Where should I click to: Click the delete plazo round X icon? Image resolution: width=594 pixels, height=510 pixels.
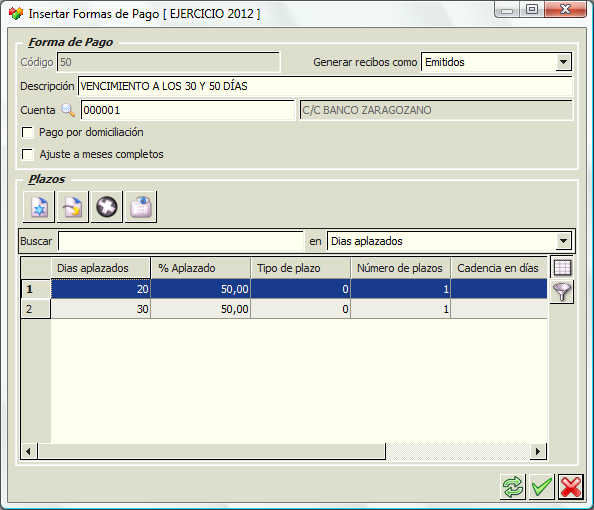point(107,207)
